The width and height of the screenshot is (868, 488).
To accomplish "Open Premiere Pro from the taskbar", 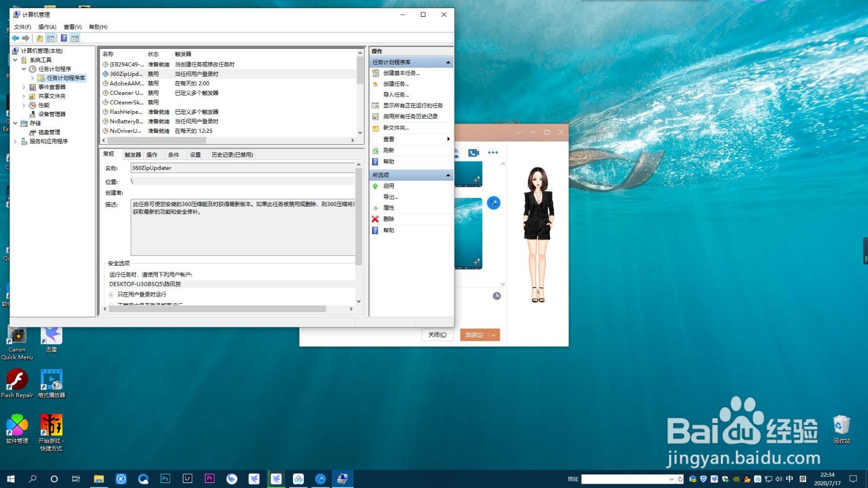I will click(x=209, y=479).
